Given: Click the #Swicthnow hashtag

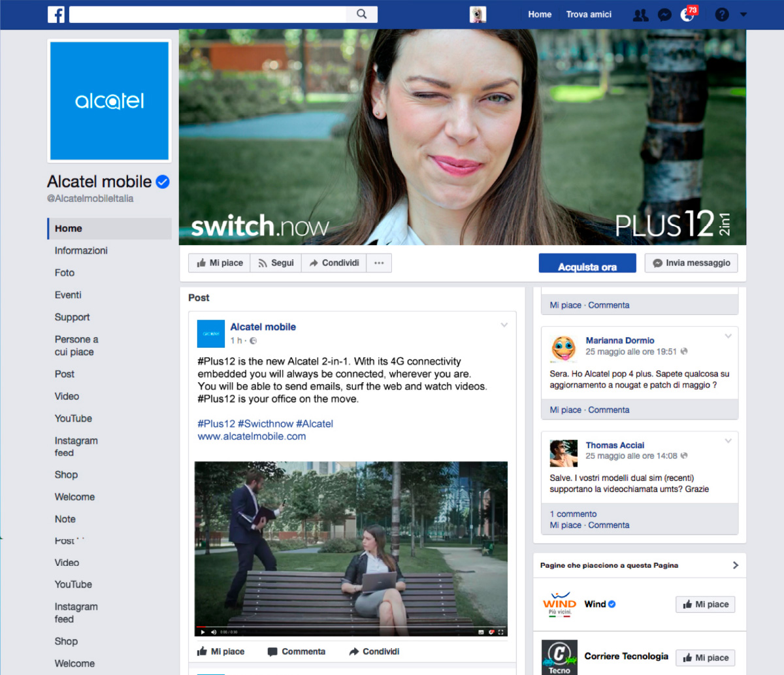Looking at the screenshot, I should pos(265,424).
